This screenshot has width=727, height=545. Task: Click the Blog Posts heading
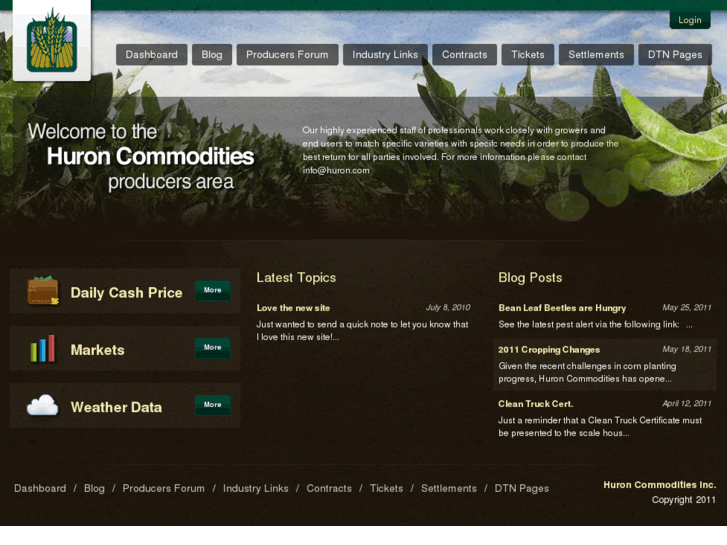(530, 277)
